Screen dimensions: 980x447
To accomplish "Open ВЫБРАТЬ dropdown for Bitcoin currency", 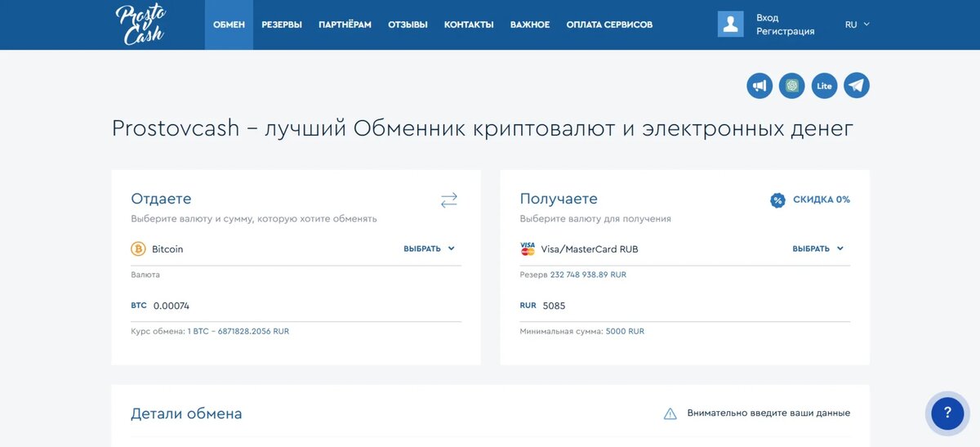I will click(x=430, y=248).
